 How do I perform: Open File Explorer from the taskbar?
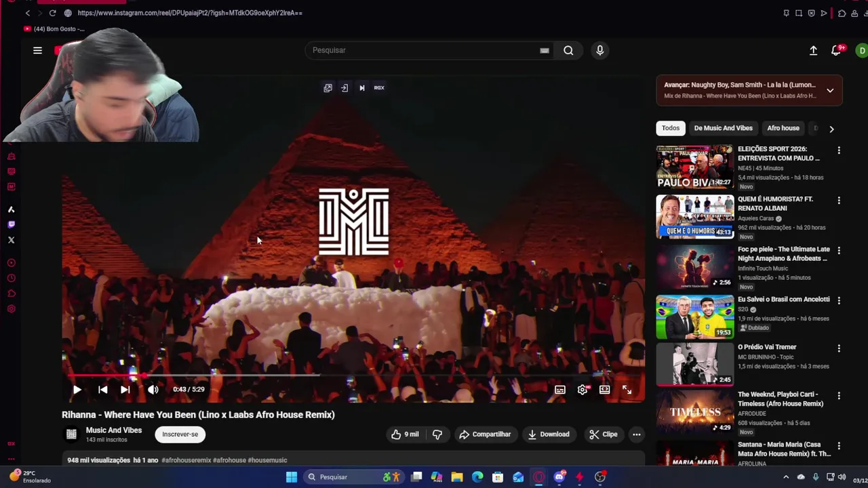point(457,477)
